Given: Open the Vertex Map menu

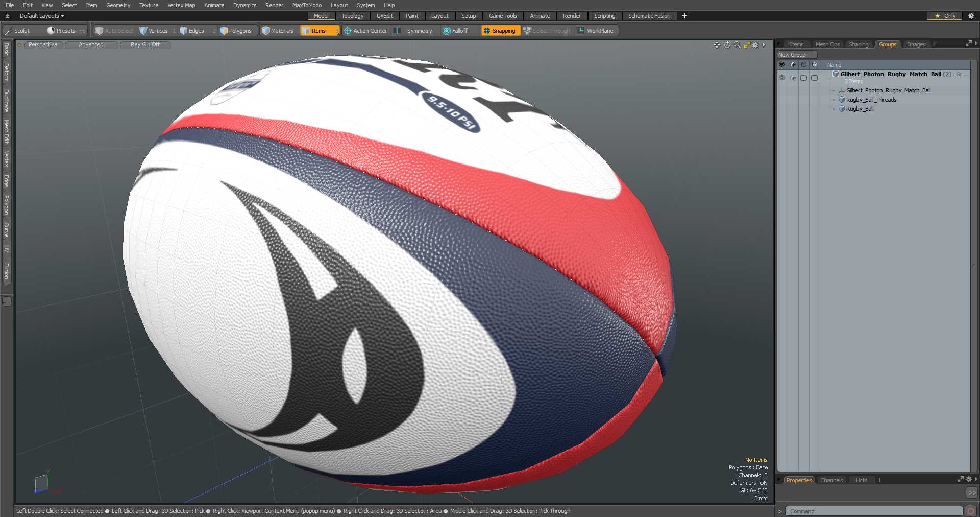Looking at the screenshot, I should pyautogui.click(x=181, y=5).
